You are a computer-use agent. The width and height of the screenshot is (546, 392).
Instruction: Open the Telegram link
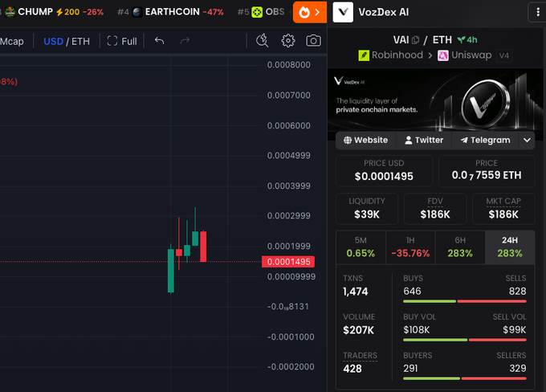pos(486,140)
